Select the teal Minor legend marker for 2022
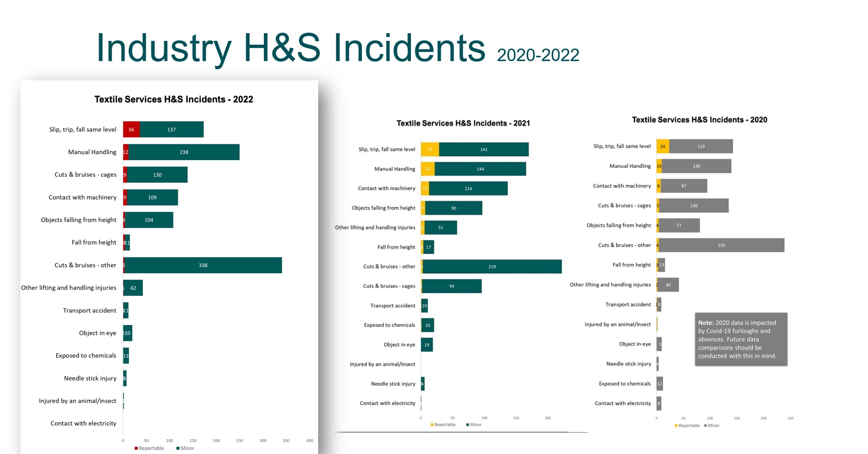This screenshot has height=454, width=868. click(178, 448)
